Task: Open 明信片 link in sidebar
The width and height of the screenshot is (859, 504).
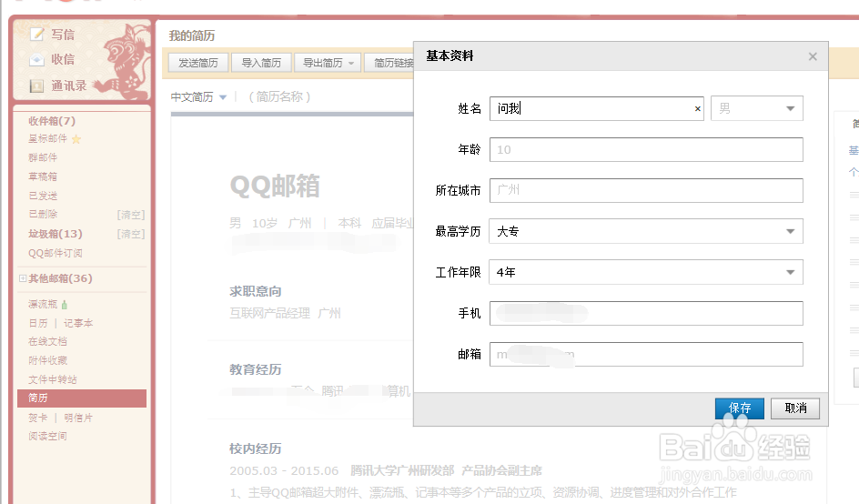Action: (78, 418)
